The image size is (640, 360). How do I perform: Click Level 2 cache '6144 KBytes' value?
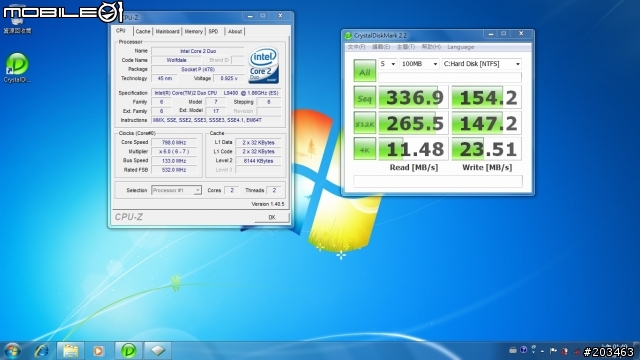pos(258,161)
